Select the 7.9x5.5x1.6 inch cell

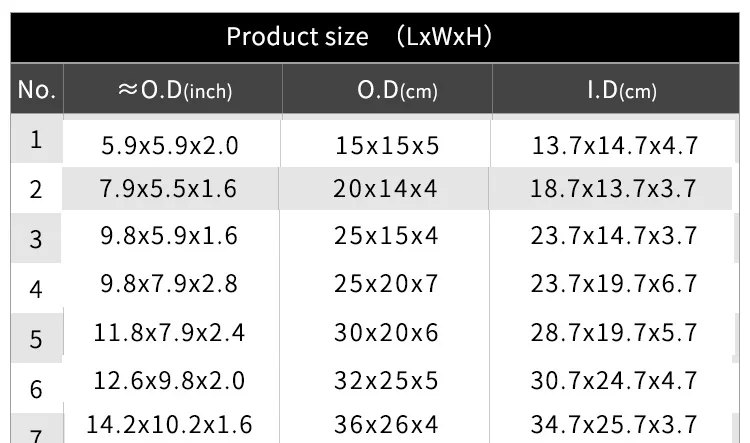170,189
